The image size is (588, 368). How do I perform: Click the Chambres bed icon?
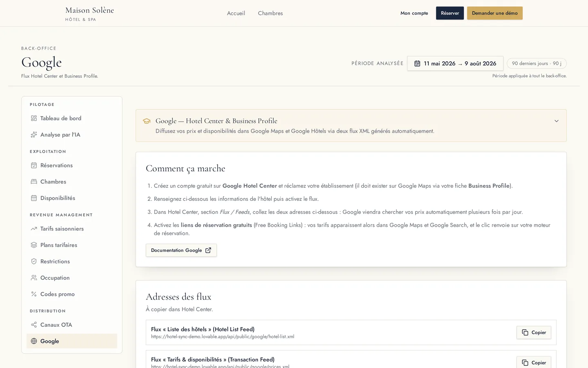(34, 182)
